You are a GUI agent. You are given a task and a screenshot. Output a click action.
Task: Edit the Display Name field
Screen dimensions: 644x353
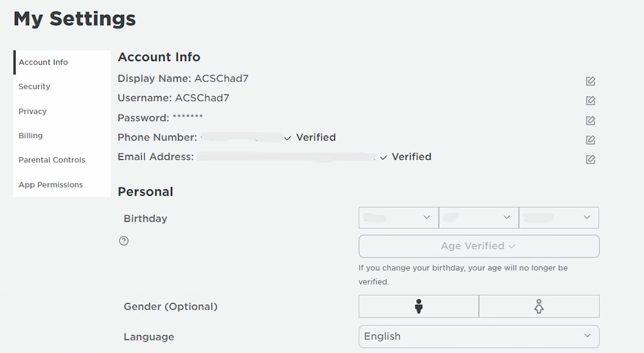(x=590, y=80)
